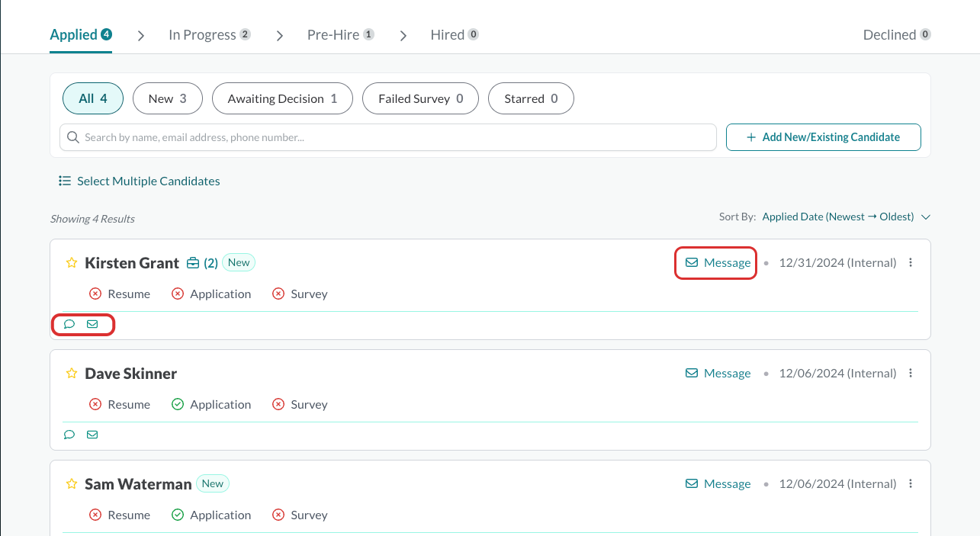Star candidate Sam Waterman
This screenshot has height=536, width=980.
(x=72, y=484)
